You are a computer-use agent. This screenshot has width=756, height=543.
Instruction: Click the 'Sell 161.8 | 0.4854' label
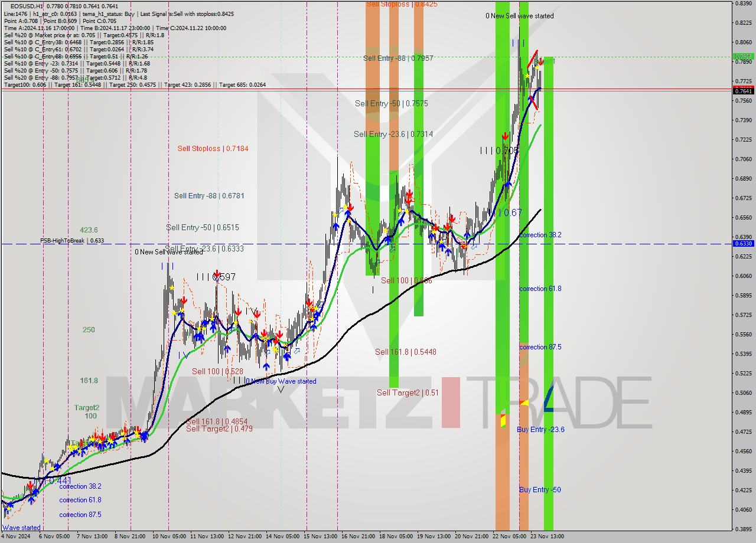point(217,421)
